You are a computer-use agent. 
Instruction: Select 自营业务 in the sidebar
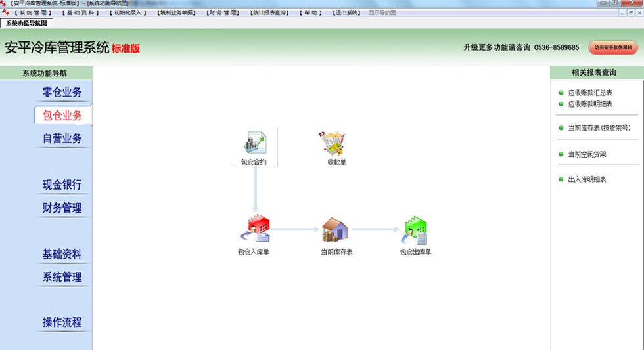[x=62, y=139]
